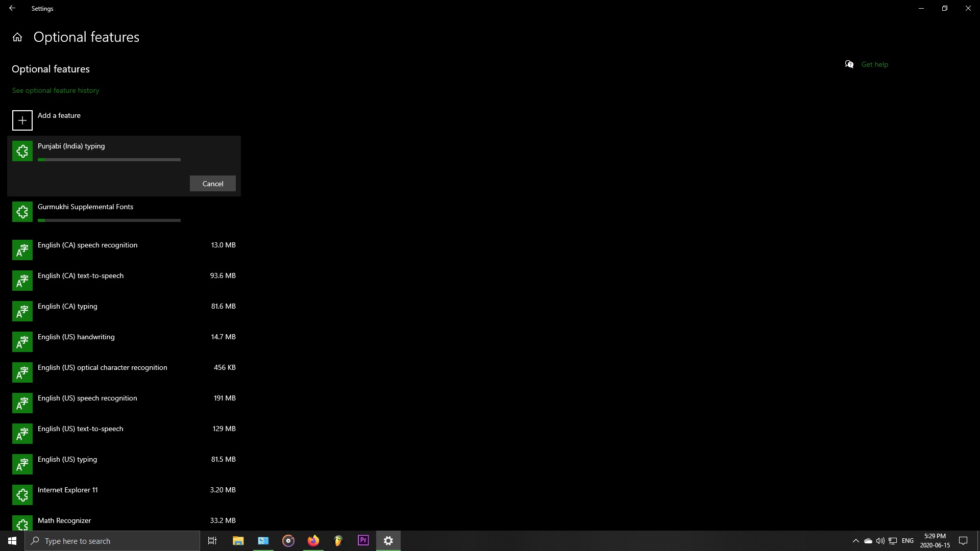Image resolution: width=980 pixels, height=551 pixels.
Task: Click the Get help feedback icon
Action: (849, 64)
